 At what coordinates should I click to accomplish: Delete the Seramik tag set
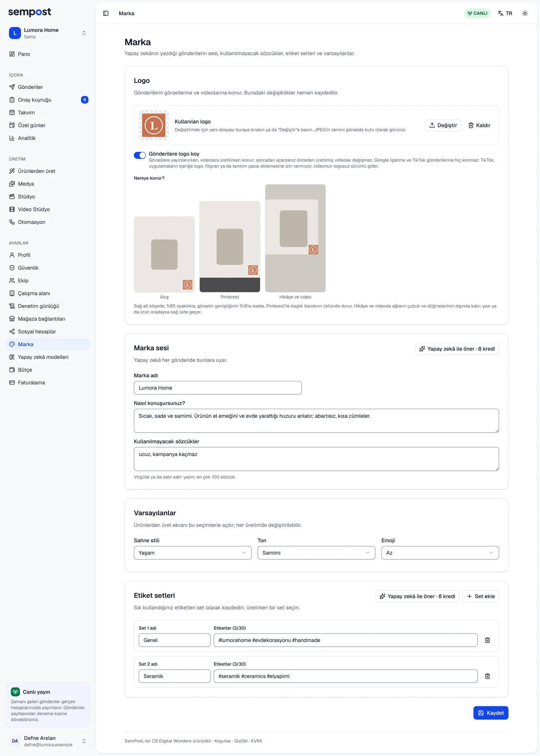coord(487,676)
